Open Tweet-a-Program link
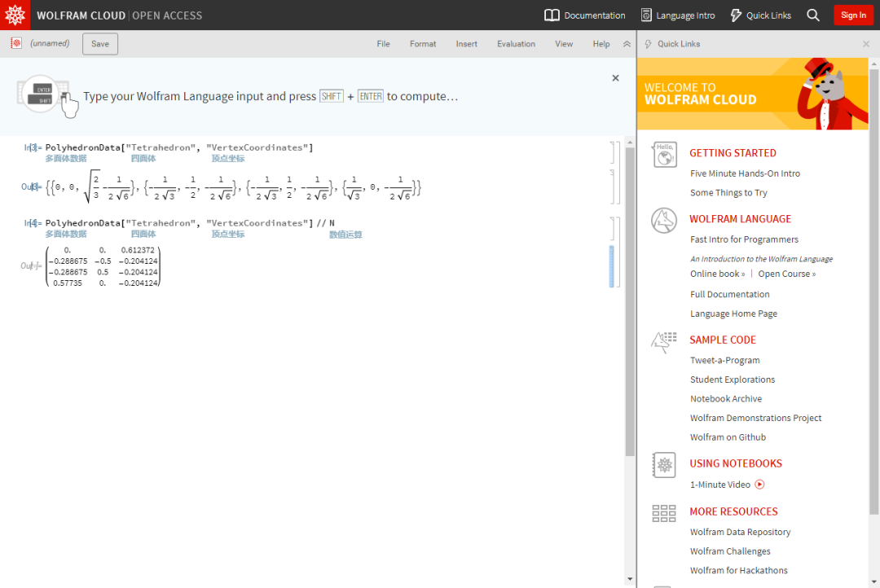Viewport: 880px width, 588px height. [724, 360]
